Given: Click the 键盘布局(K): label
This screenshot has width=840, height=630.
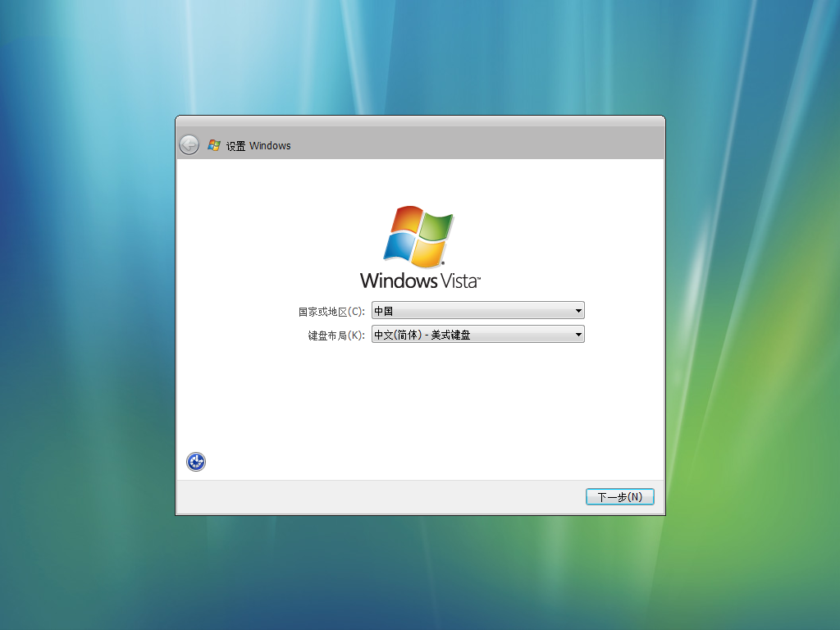Looking at the screenshot, I should coord(336,336).
